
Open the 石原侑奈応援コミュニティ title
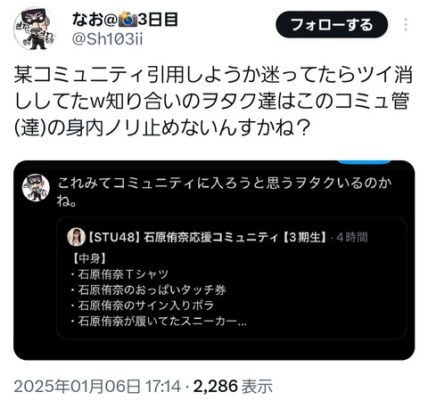pyautogui.click(x=208, y=237)
